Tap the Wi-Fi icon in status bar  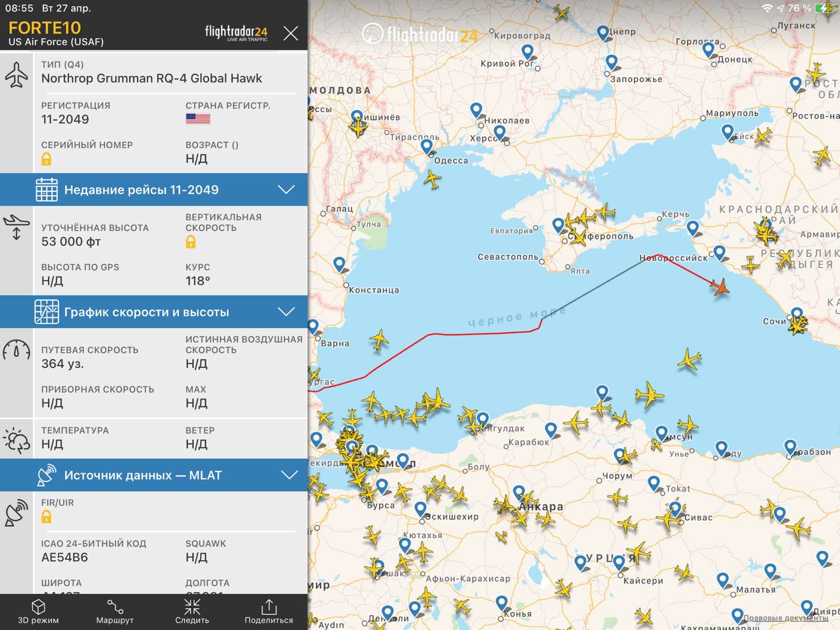767,8
